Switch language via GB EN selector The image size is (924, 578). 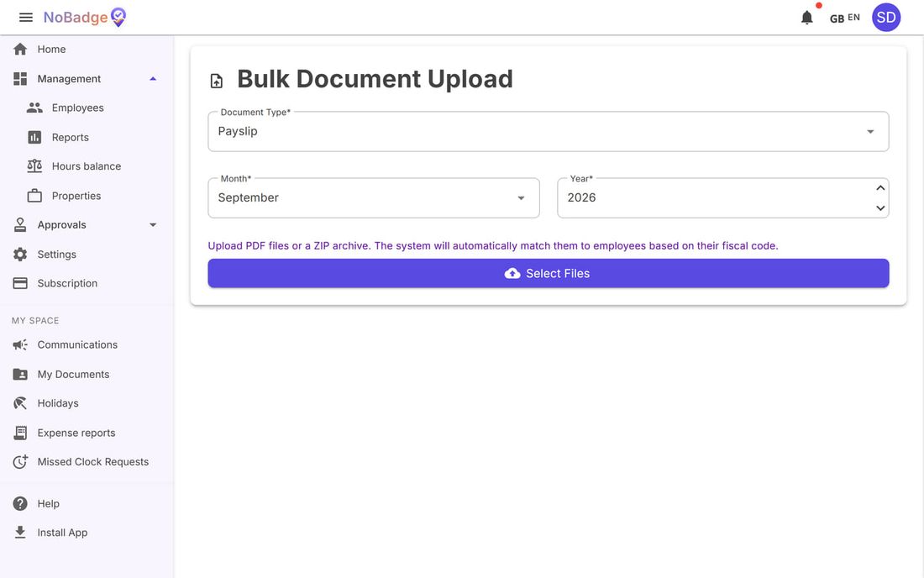click(844, 18)
